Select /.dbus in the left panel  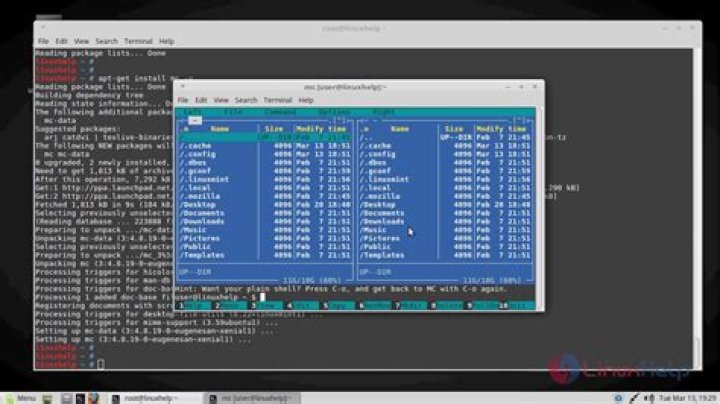264,163
